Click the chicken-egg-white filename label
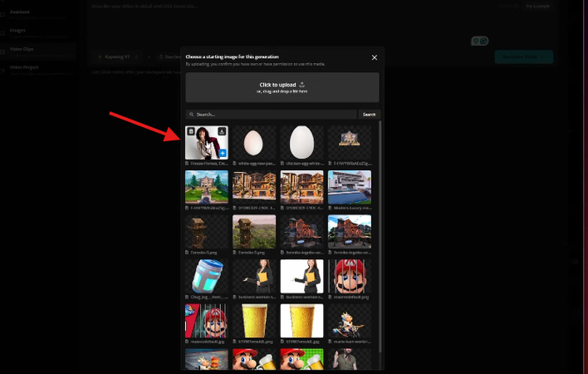Image resolution: width=588 pixels, height=374 pixels. tap(305, 164)
